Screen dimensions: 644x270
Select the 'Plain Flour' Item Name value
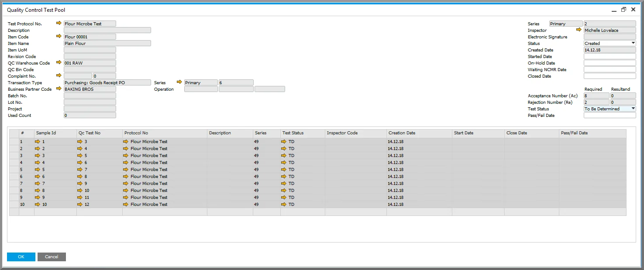107,43
